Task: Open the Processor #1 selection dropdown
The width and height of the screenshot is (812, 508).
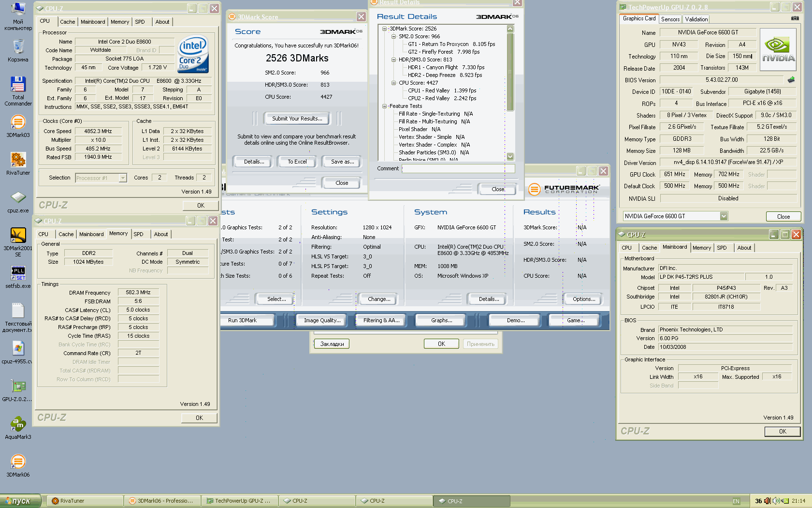Action: tap(123, 178)
